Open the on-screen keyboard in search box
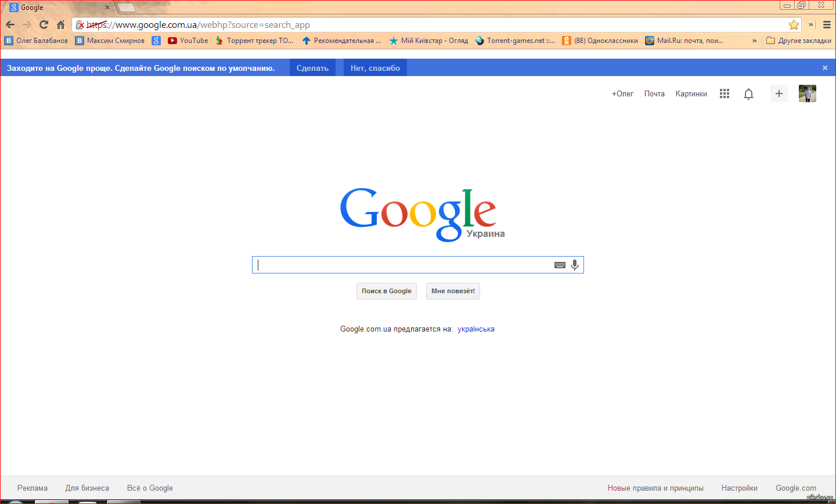The image size is (836, 504). [560, 265]
